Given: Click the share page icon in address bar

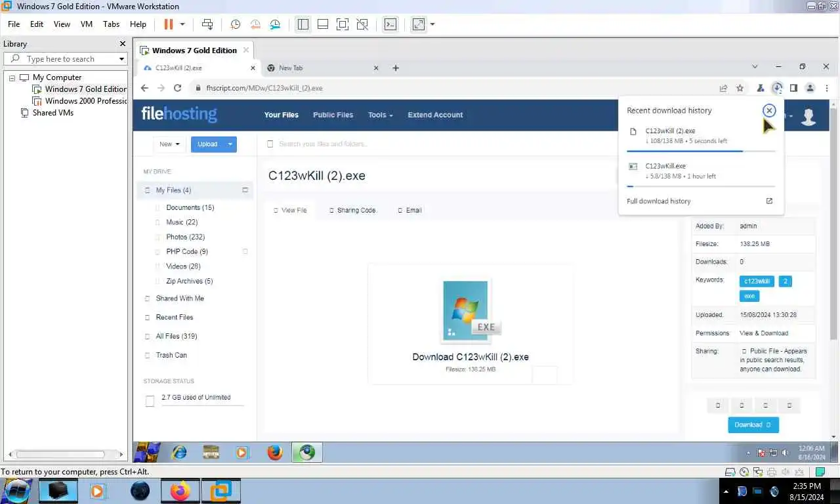Looking at the screenshot, I should click(x=723, y=88).
